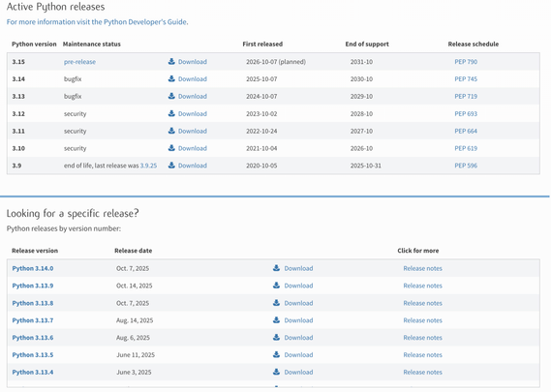The image size is (551, 392).
Task: Click Download text link for Python 3.12 row
Action: click(193, 114)
